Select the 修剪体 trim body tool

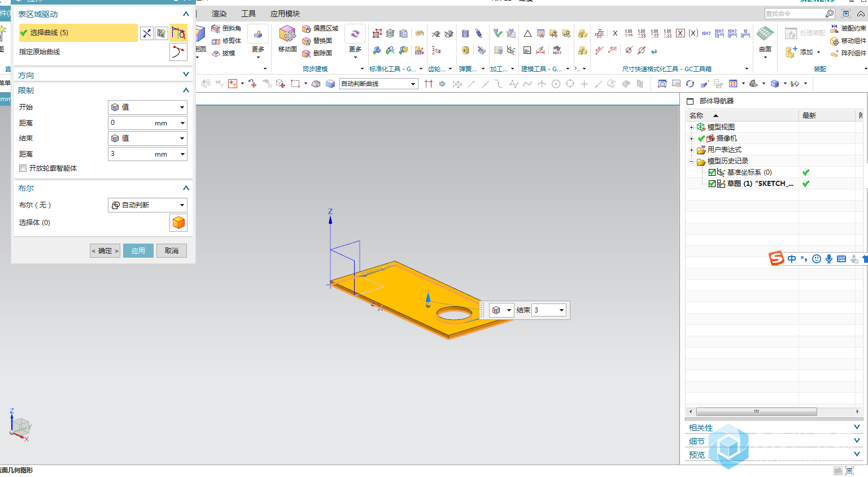pos(226,41)
